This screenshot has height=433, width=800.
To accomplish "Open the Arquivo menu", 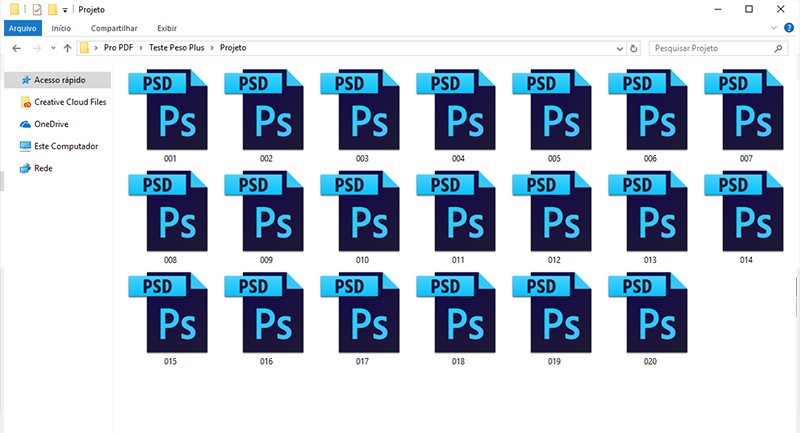I will coord(21,29).
